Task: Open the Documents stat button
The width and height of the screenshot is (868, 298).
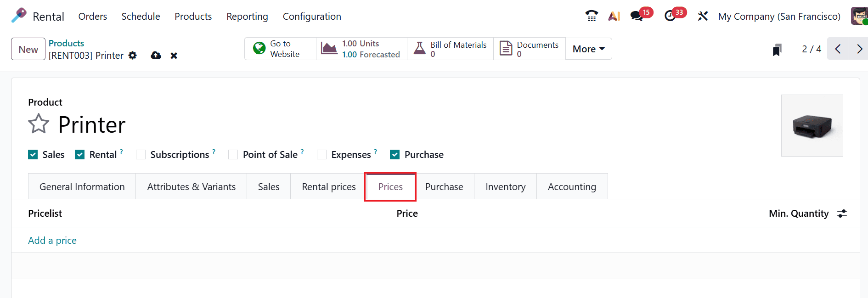Action: (x=530, y=49)
